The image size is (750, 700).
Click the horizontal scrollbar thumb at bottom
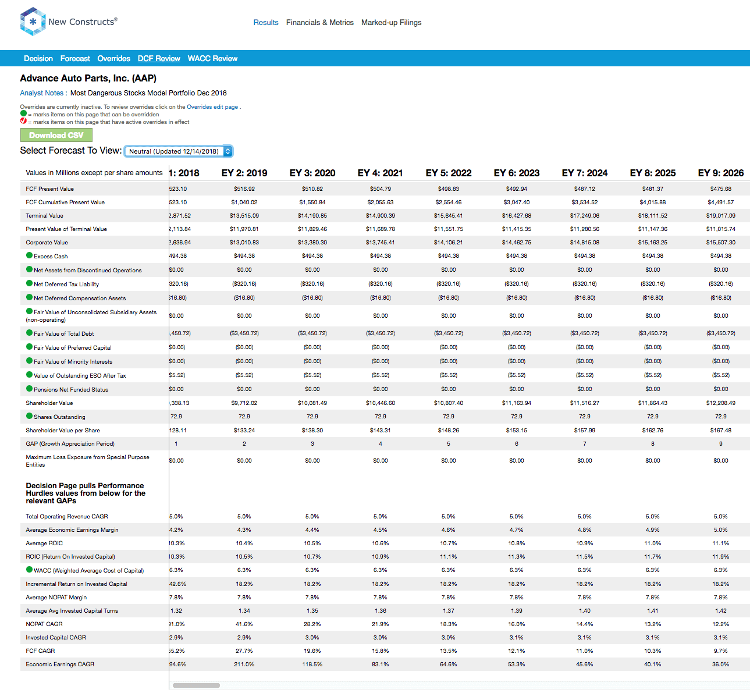pos(196,685)
